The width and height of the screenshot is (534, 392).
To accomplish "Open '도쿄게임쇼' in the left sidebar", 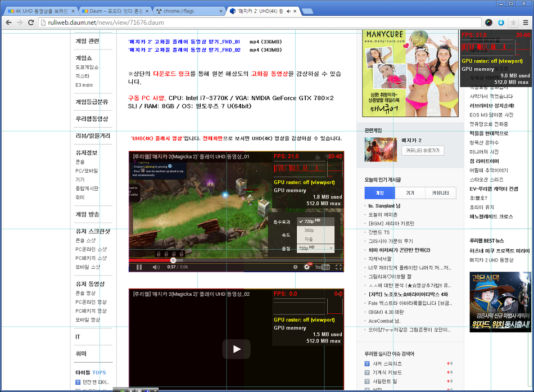I will coord(87,67).
